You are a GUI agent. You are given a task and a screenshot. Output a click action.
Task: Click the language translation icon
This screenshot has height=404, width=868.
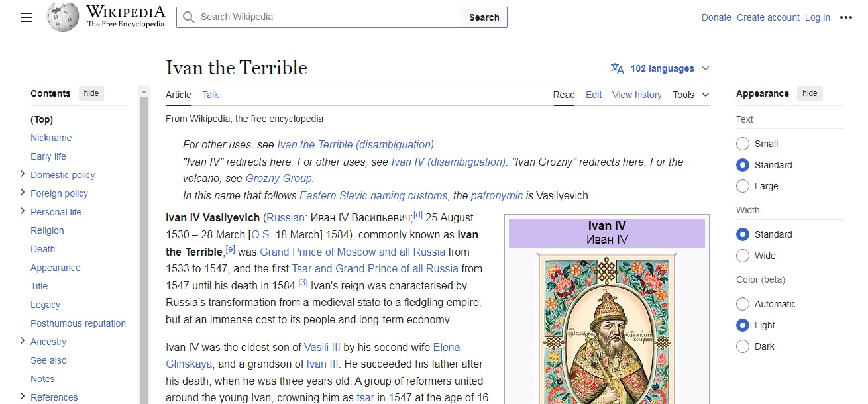pyautogui.click(x=618, y=68)
